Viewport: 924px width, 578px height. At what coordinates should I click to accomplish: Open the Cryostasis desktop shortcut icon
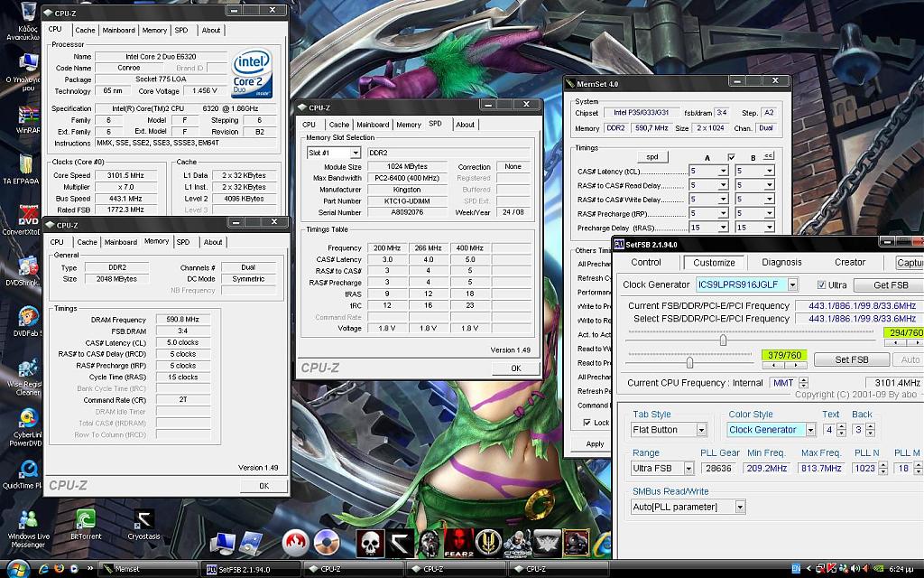pyautogui.click(x=143, y=525)
